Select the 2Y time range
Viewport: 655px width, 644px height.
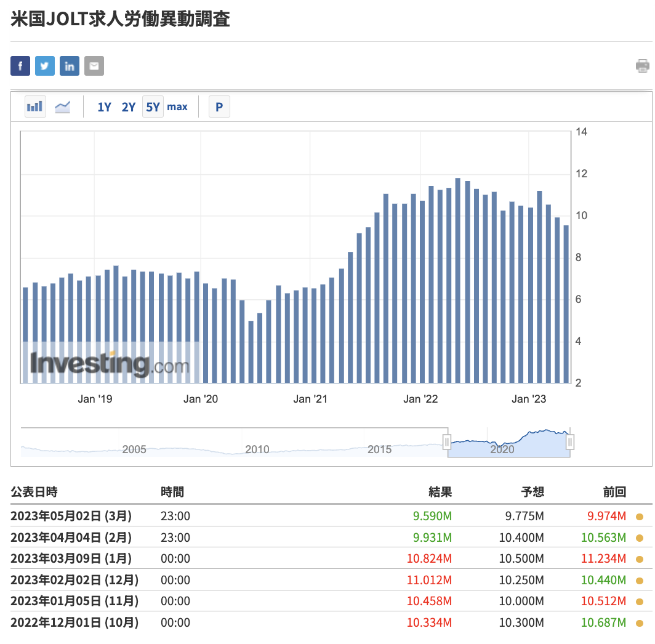(128, 107)
